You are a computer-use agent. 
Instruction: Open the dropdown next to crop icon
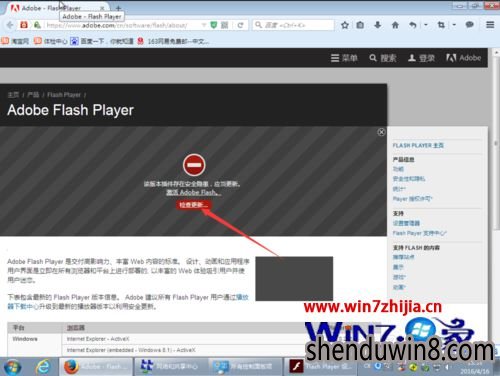[454, 25]
